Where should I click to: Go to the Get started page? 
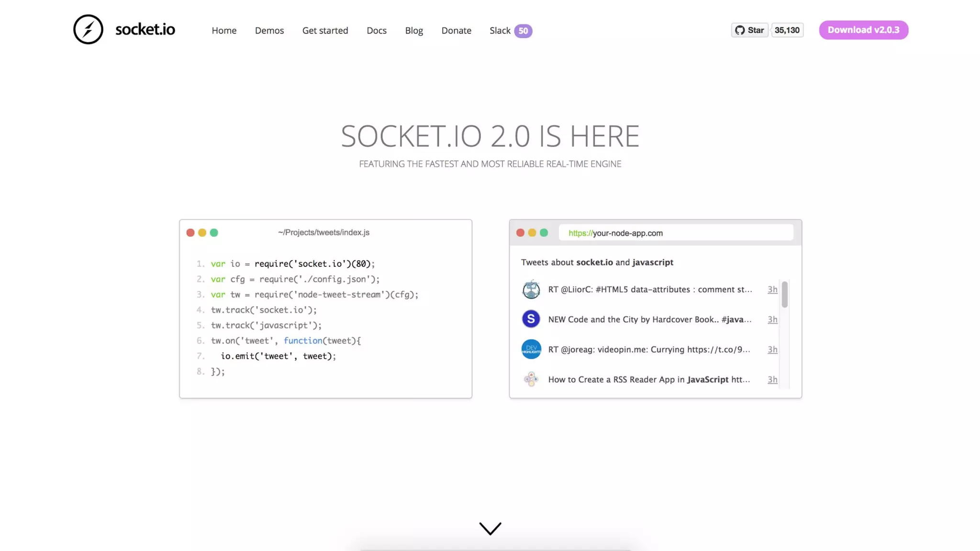325,31
